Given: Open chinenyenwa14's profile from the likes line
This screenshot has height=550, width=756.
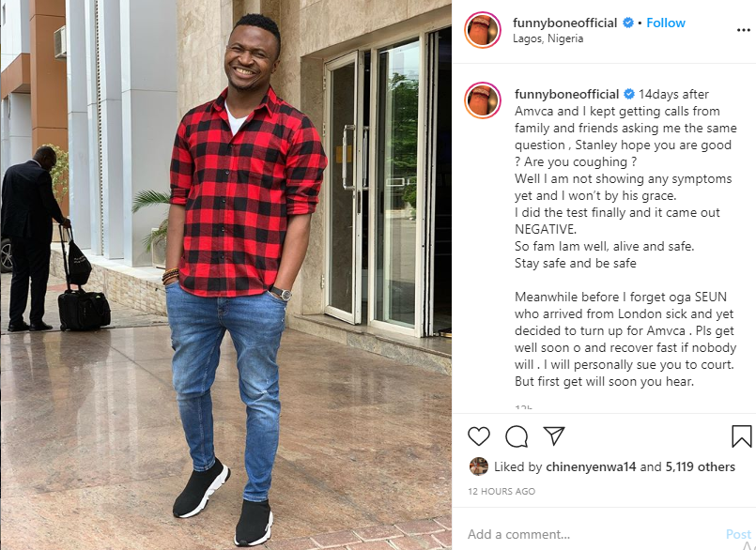Looking at the screenshot, I should point(591,466).
